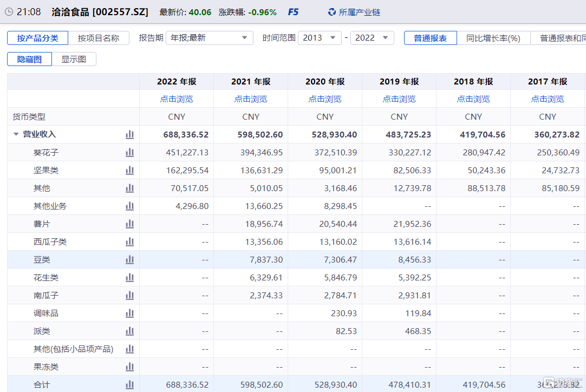Select the 货币类型 row label

pyautogui.click(x=29, y=117)
